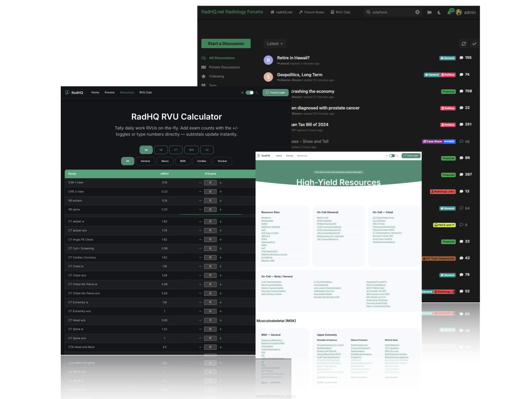Image resolution: width=532 pixels, height=399 pixels.
Task: Select the CT modality filter pill
Action: coord(176,150)
